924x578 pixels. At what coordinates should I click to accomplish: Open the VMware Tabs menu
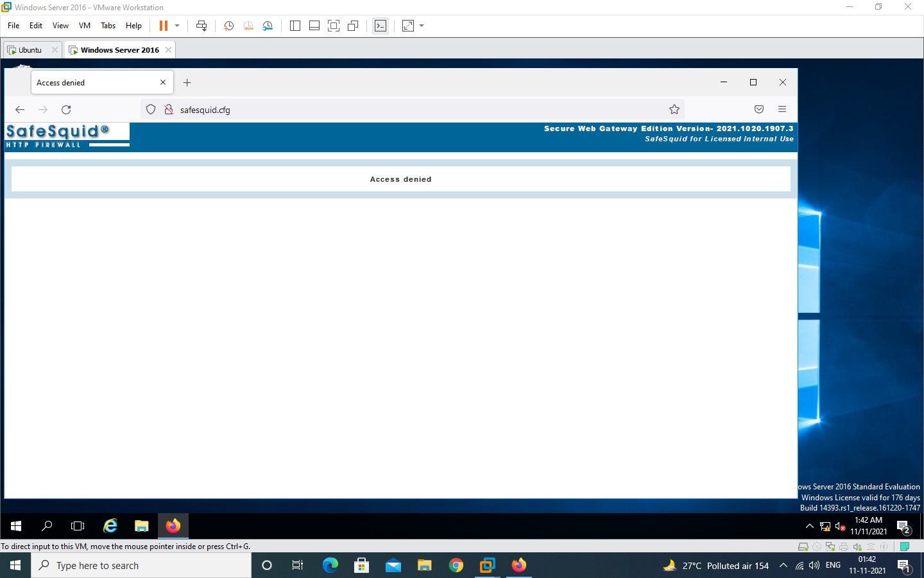pos(108,26)
